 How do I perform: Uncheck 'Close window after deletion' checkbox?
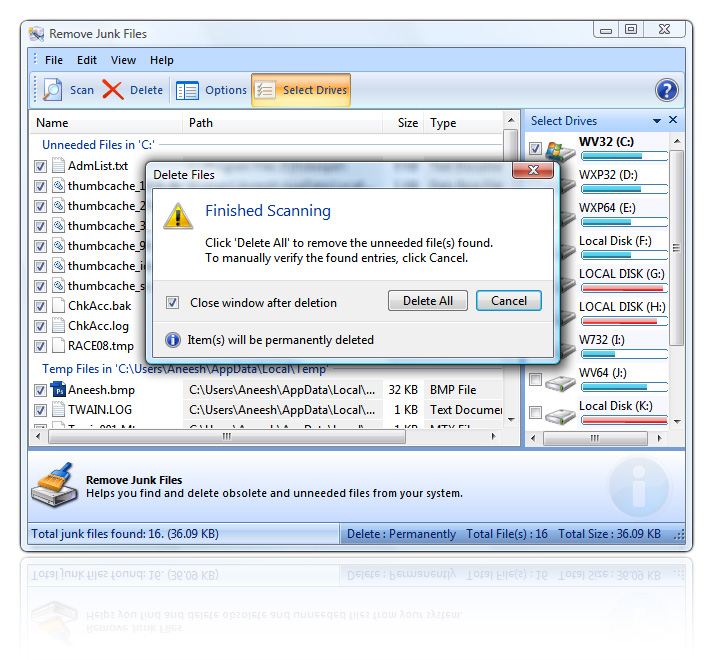point(173,302)
